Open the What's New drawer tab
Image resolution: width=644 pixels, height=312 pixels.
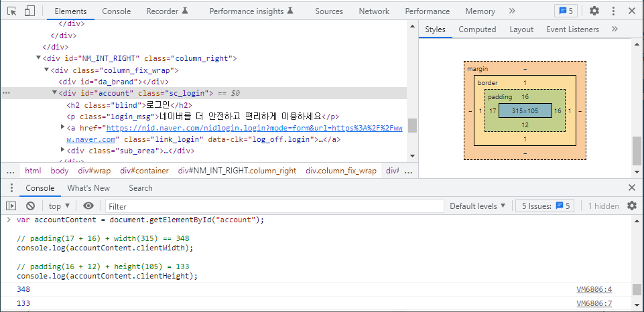(88, 188)
